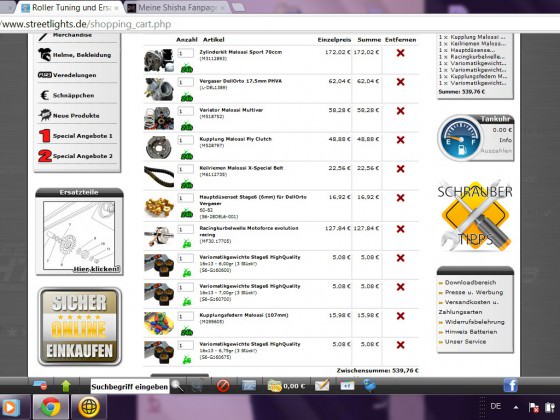Open Downloadbereich link in right panel
This screenshot has height=420, width=560.
[470, 282]
